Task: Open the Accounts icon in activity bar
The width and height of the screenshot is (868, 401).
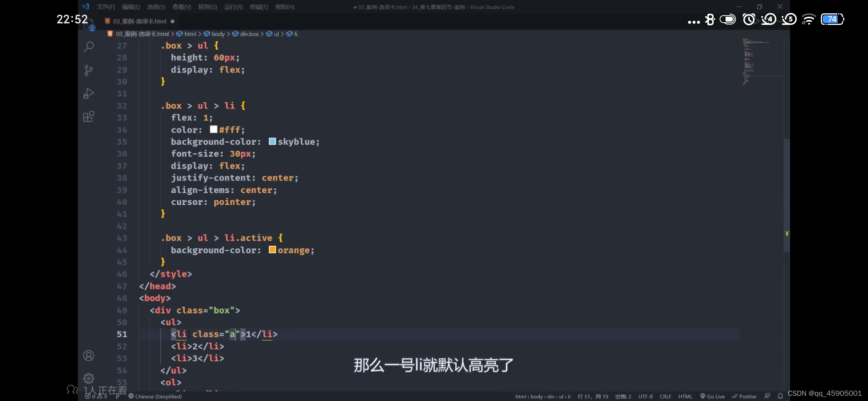Action: click(88, 355)
